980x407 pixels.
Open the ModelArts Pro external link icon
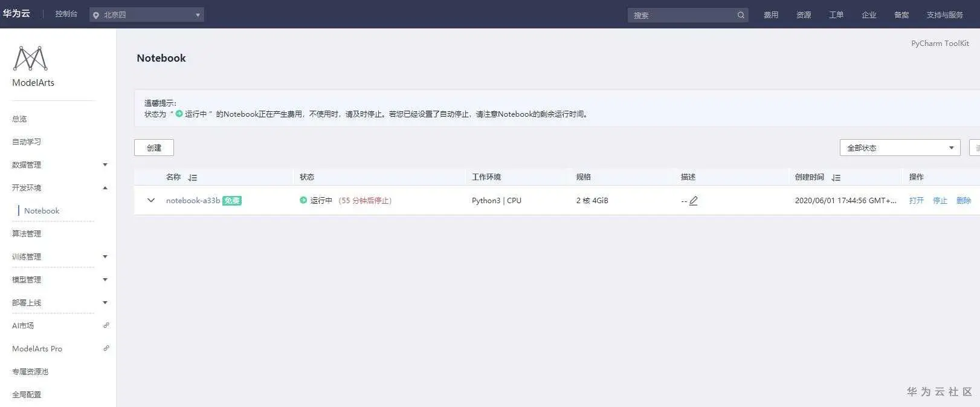106,348
